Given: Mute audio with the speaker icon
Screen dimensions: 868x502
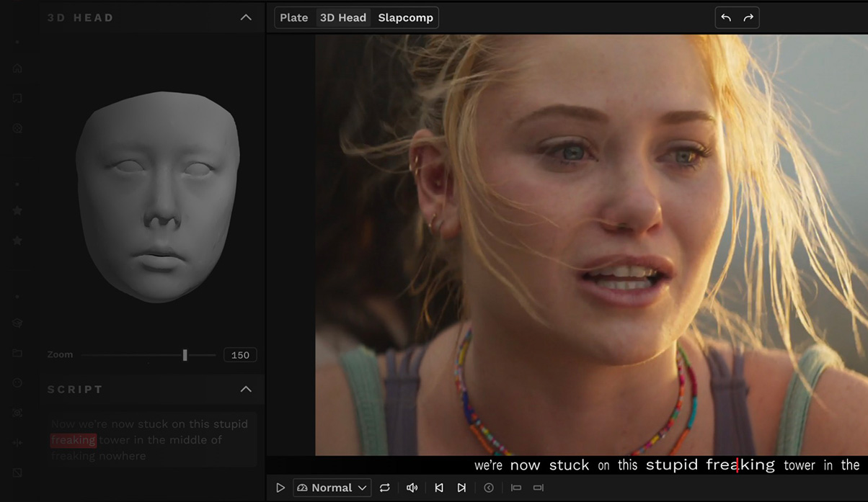Looking at the screenshot, I should click(x=412, y=488).
